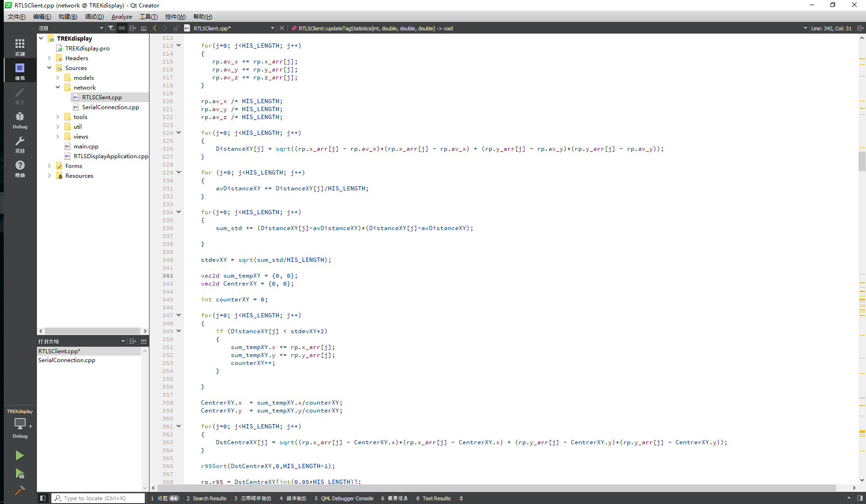This screenshot has width=866, height=504.
Task: Click the filter tree icon in project panel
Action: [x=111, y=28]
